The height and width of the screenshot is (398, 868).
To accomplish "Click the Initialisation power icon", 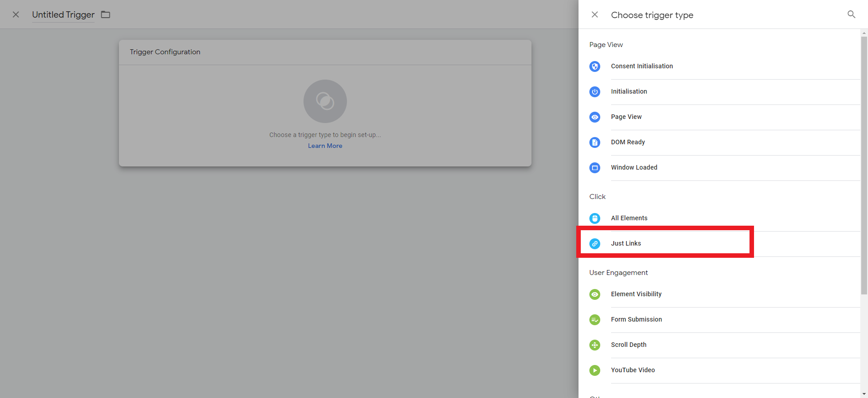I will (595, 92).
